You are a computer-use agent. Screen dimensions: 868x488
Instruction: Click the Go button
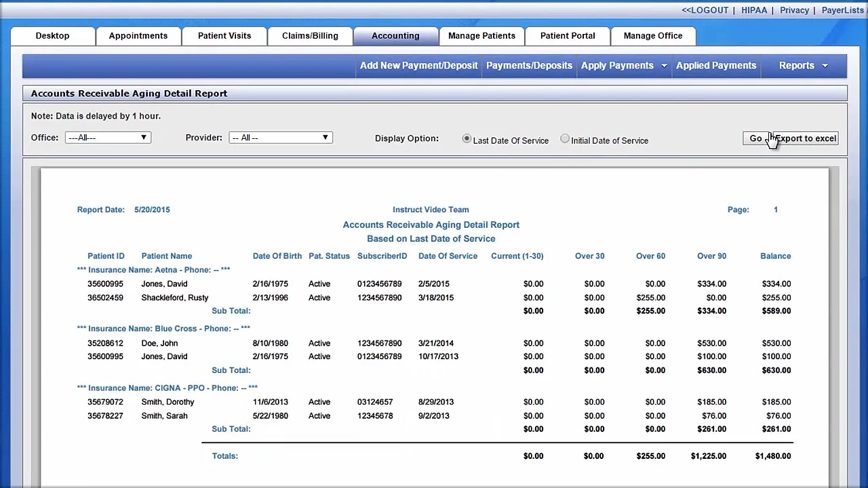tap(755, 138)
